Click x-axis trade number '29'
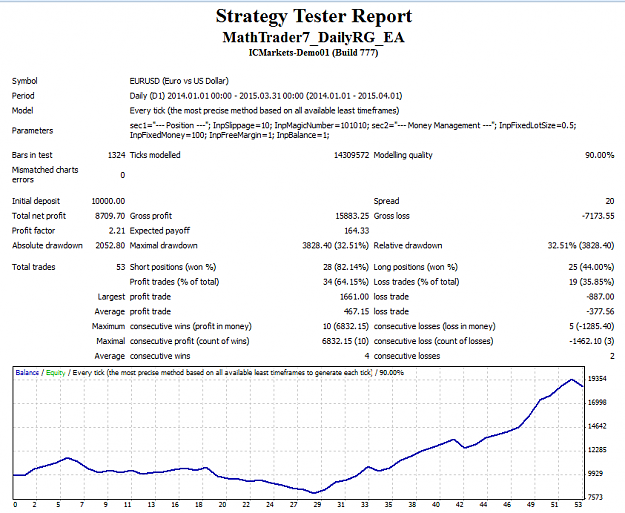The width and height of the screenshot is (625, 513). (317, 505)
